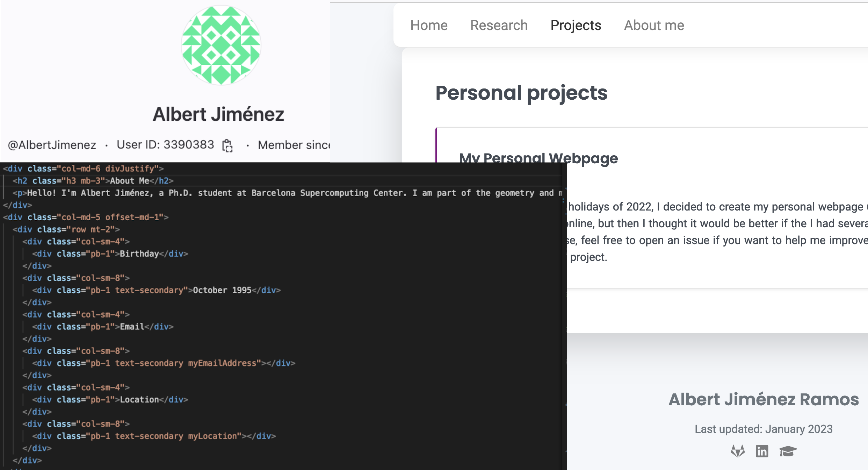This screenshot has height=470, width=868.
Task: Go to the Home nav tab
Action: coord(429,25)
